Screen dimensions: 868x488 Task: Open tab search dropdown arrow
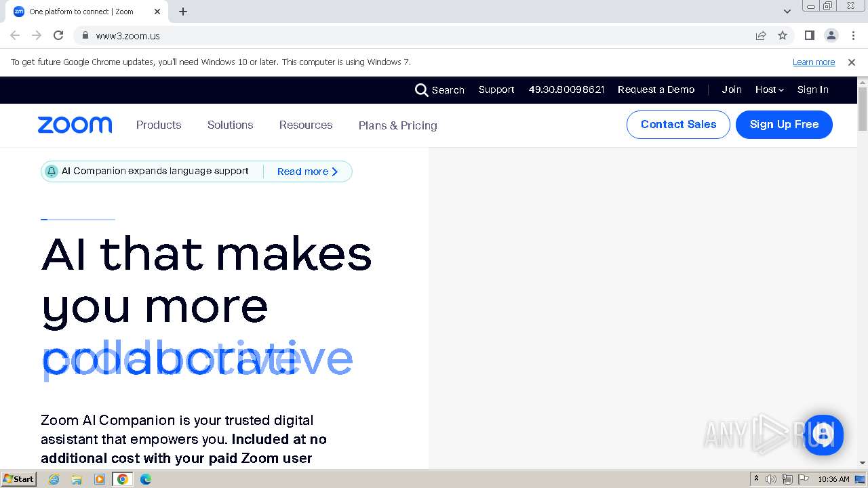[x=787, y=12]
